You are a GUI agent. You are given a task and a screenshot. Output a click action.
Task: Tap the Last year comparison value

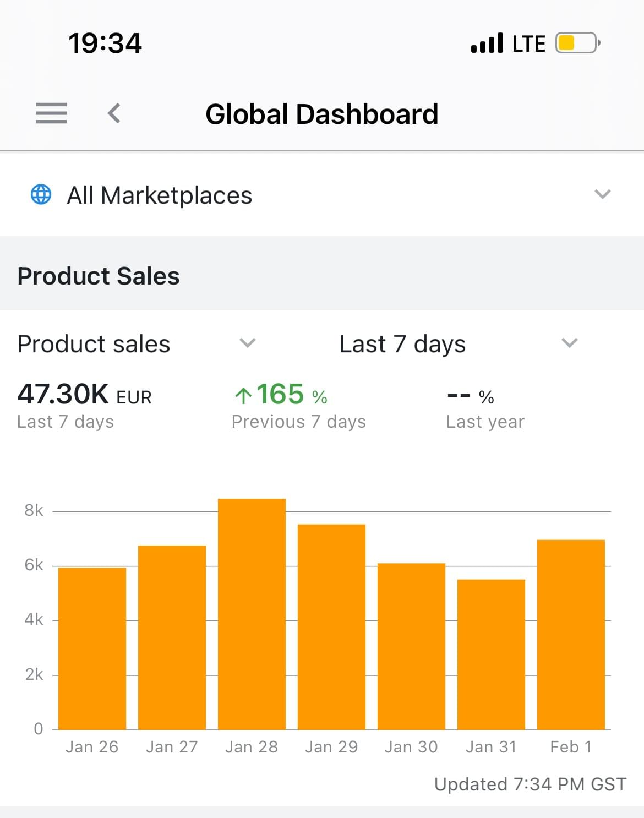click(x=471, y=396)
